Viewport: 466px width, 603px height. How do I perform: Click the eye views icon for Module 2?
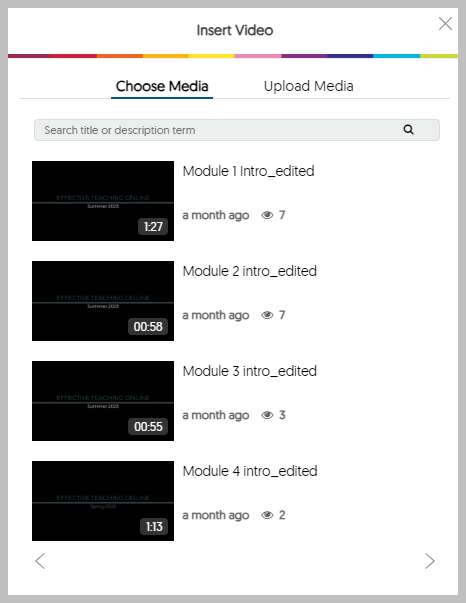pos(267,315)
